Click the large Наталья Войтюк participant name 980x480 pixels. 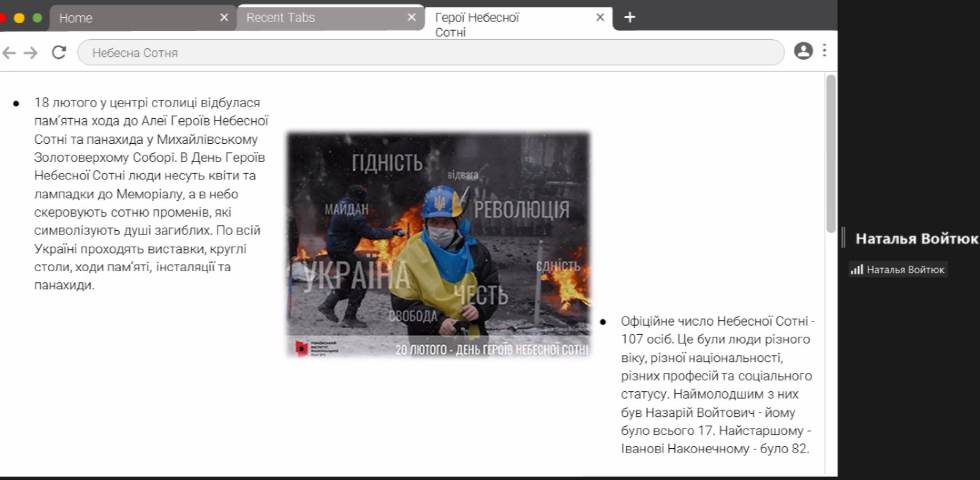pos(916,239)
